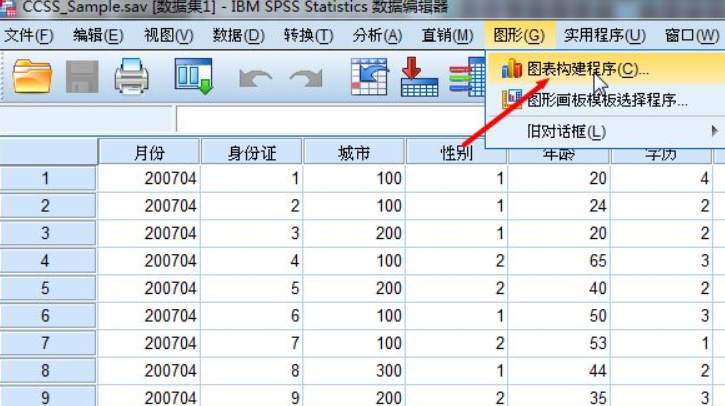Viewport: 725px width, 406px height.
Task: Open the 实用程序(U) menu
Action: point(605,35)
